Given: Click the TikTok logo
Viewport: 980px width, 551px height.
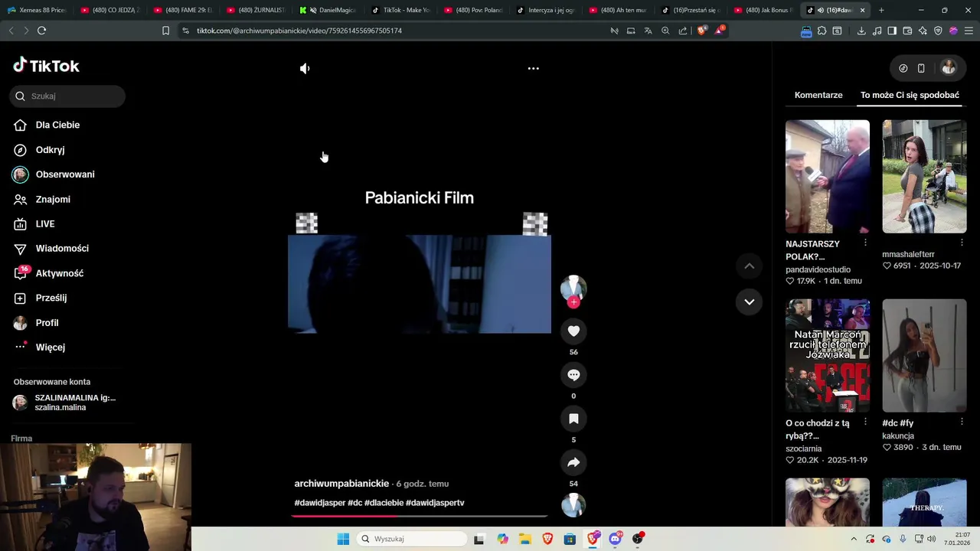Looking at the screenshot, I should pyautogui.click(x=46, y=66).
